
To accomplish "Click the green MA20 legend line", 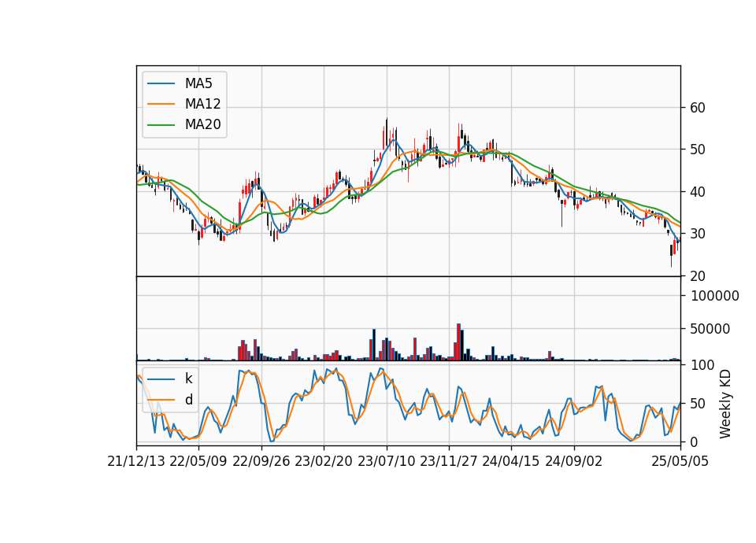I will (161, 125).
